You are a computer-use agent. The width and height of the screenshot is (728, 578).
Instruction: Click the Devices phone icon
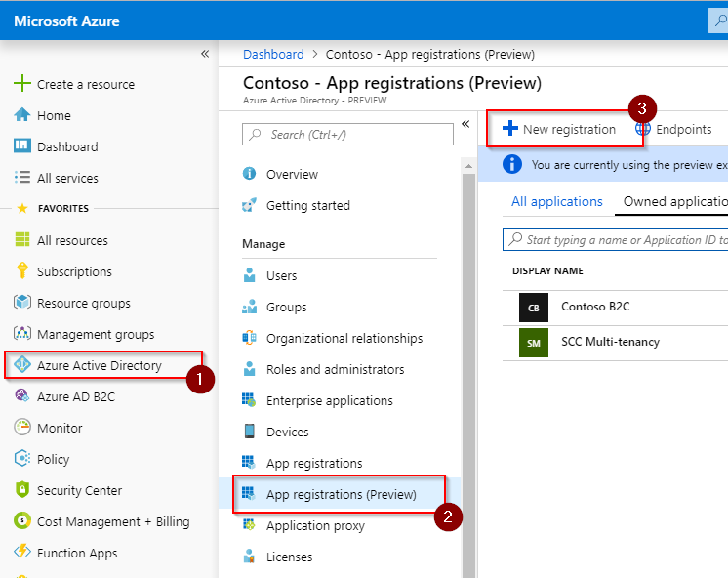pyautogui.click(x=249, y=432)
